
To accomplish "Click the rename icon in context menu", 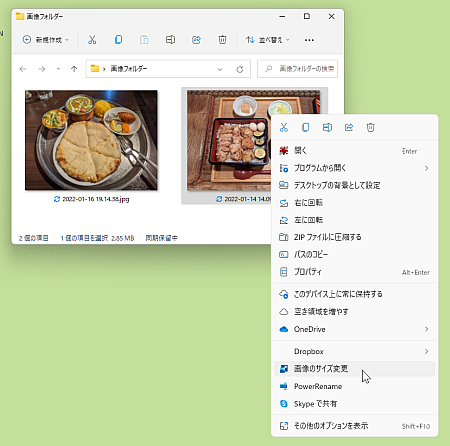I will coord(327,127).
